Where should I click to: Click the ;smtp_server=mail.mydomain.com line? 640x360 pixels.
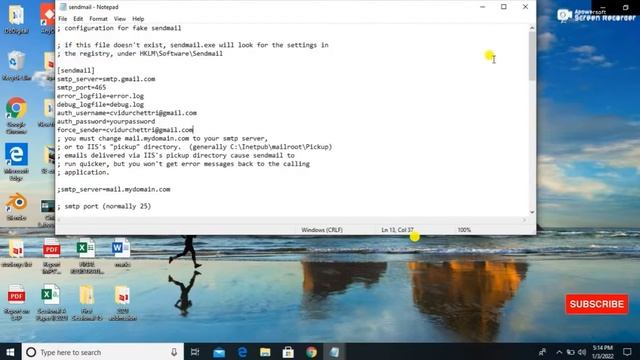tap(113, 189)
